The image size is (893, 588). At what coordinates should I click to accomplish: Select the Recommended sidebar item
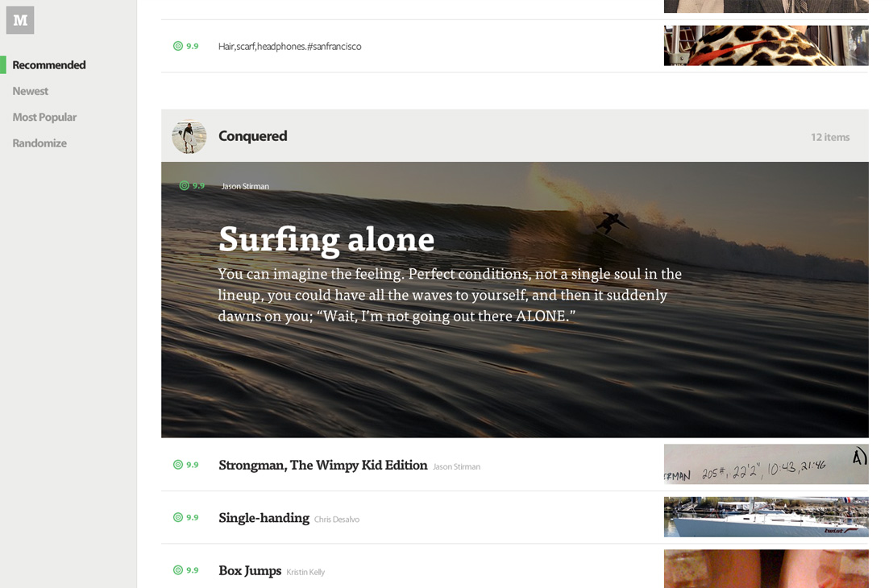click(49, 65)
